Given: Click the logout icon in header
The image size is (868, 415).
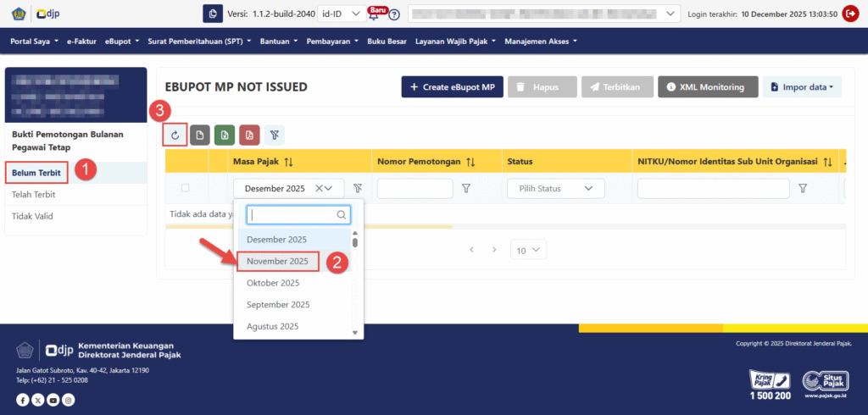Looking at the screenshot, I should tap(850, 14).
